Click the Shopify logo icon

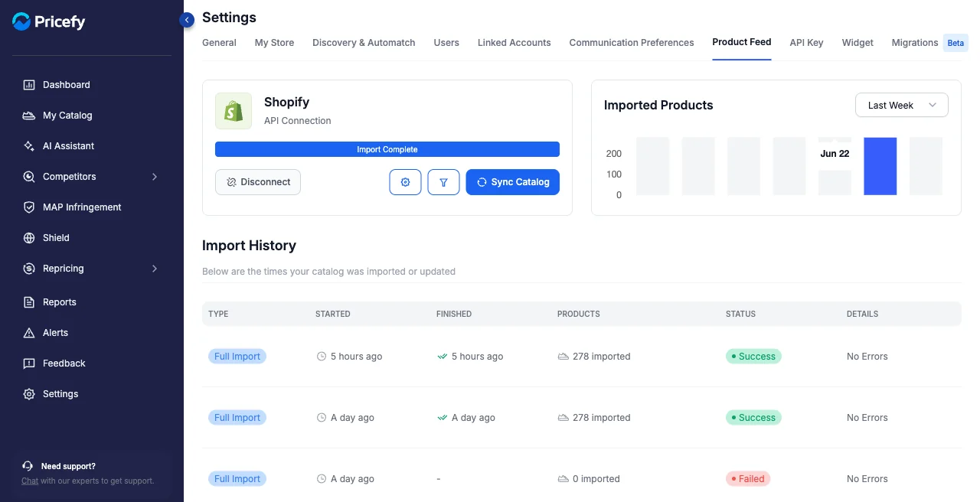coord(234,111)
